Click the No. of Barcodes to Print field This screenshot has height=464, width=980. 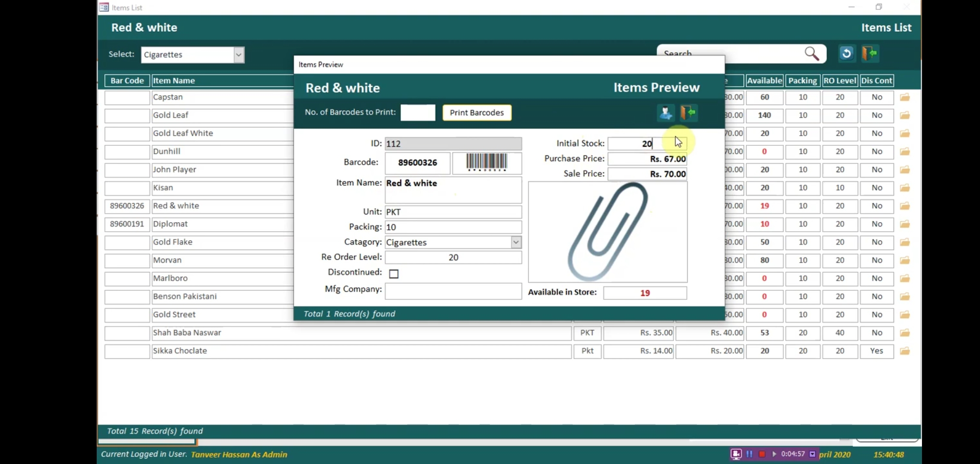tap(418, 113)
